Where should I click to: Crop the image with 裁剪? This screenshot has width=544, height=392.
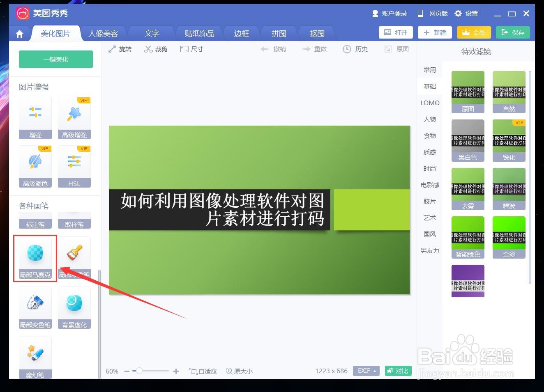[156, 49]
